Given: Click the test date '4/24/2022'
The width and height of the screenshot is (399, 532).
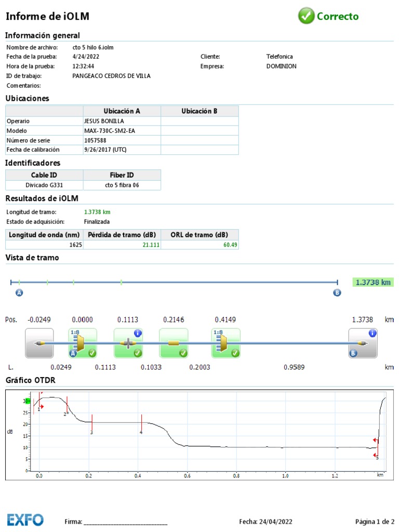Looking at the screenshot, I should (x=86, y=57).
